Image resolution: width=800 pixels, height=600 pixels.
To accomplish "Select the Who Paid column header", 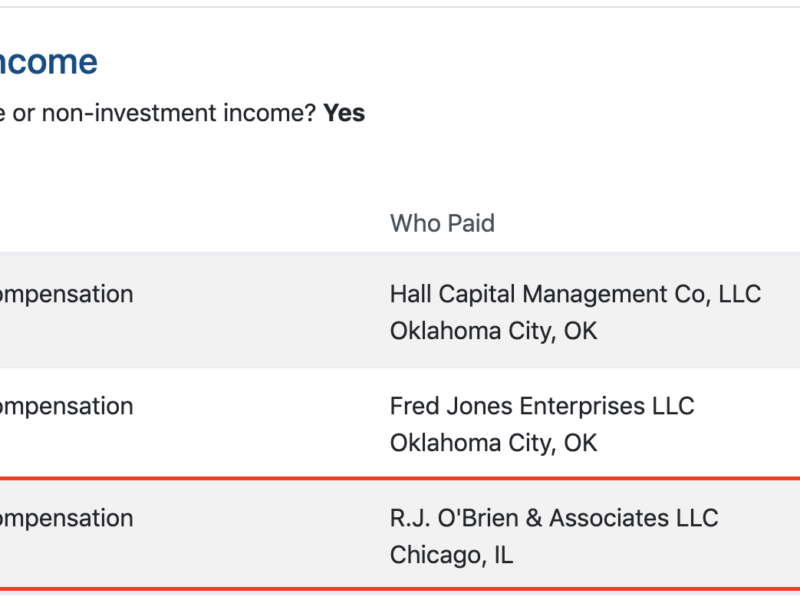I will tap(442, 222).
